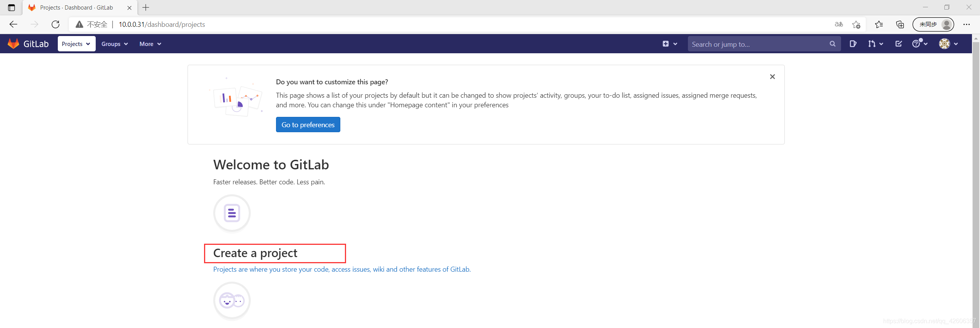Go back with the browser arrow
This screenshot has height=328, width=980.
[13, 24]
